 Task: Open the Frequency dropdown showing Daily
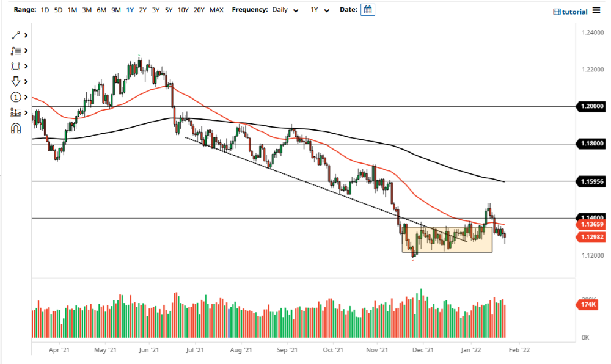pyautogui.click(x=284, y=10)
